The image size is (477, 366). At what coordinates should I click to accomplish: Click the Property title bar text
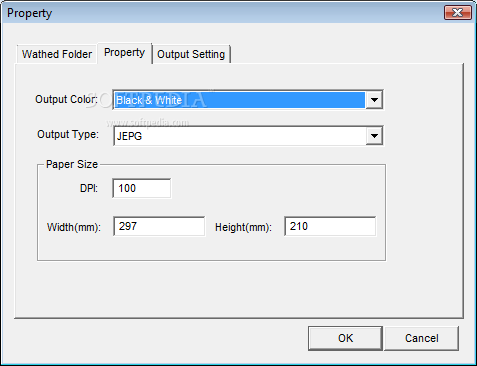[29, 13]
